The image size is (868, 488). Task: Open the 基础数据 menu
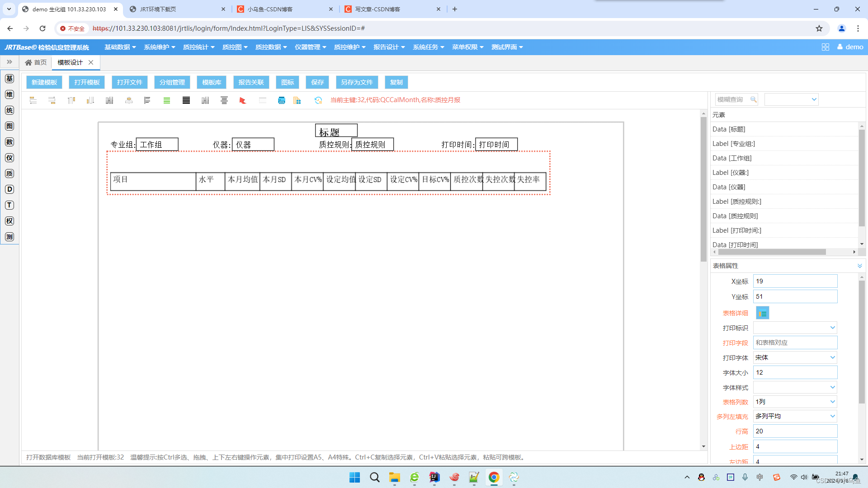120,47
